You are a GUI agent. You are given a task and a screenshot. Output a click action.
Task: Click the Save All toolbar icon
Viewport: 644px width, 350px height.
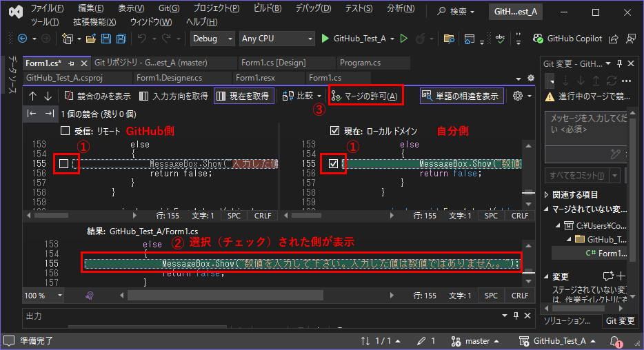[121, 39]
